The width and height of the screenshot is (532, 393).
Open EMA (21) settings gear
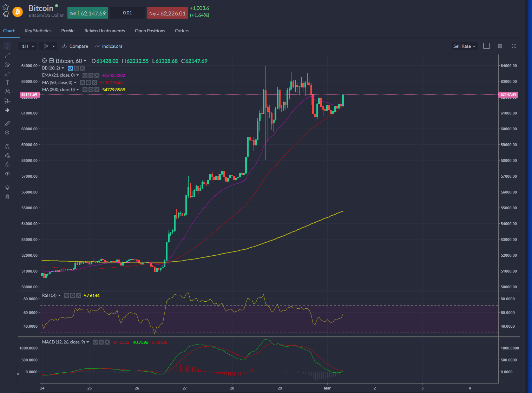pyautogui.click(x=91, y=75)
